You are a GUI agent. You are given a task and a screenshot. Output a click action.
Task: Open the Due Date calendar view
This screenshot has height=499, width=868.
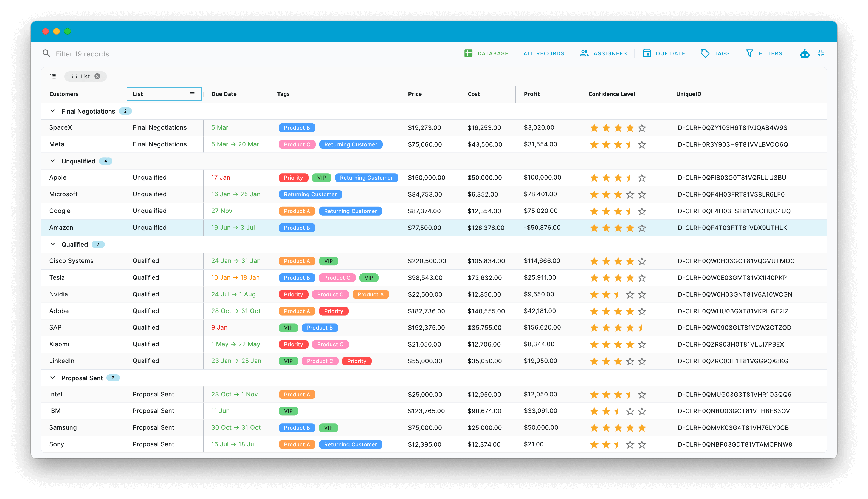(x=664, y=53)
